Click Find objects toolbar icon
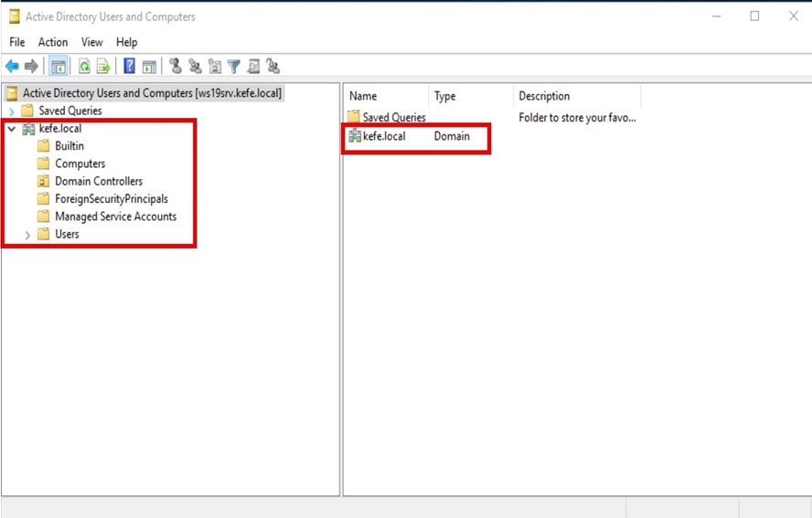This screenshot has height=518, width=812. pyautogui.click(x=253, y=67)
